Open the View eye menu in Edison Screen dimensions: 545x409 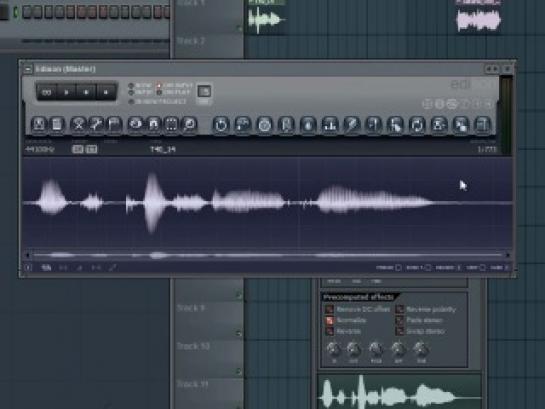point(136,124)
